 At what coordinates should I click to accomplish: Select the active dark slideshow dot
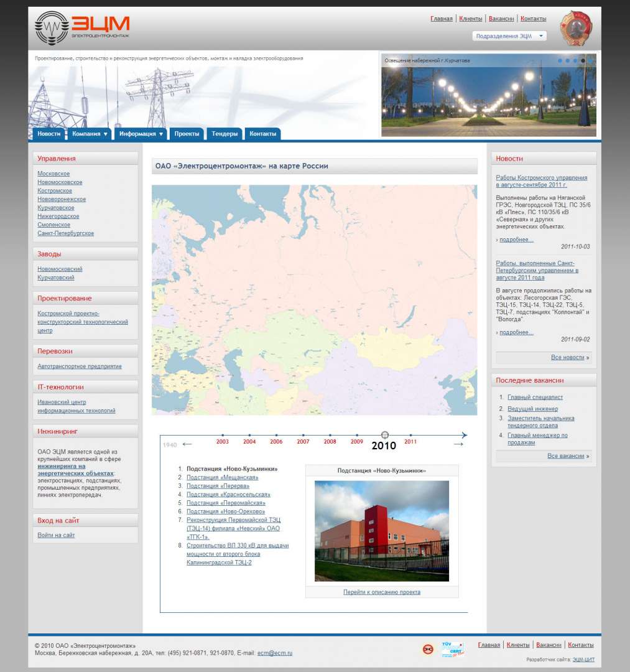point(583,61)
